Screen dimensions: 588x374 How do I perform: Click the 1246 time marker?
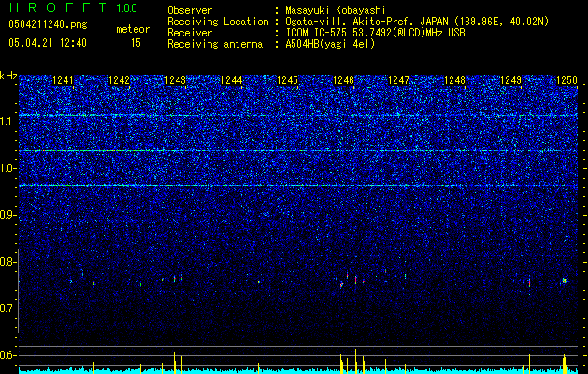[x=343, y=79]
